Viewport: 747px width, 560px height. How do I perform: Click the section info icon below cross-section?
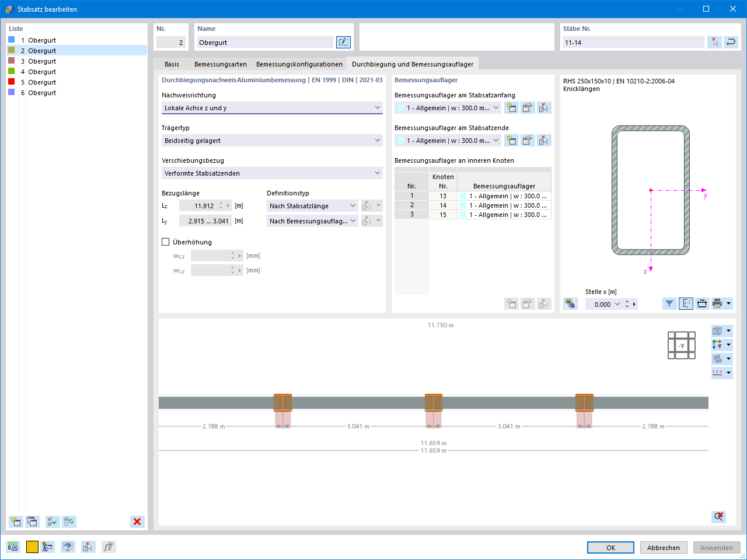coord(570,303)
